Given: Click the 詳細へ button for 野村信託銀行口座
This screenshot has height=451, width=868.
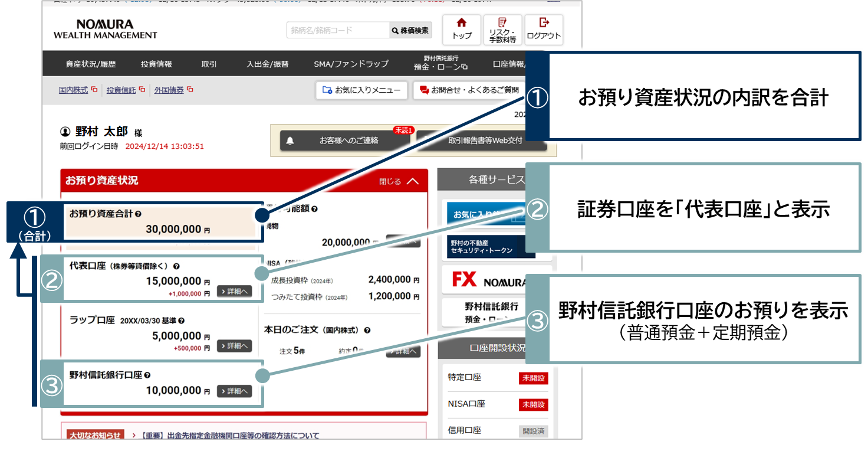Looking at the screenshot, I should (234, 391).
